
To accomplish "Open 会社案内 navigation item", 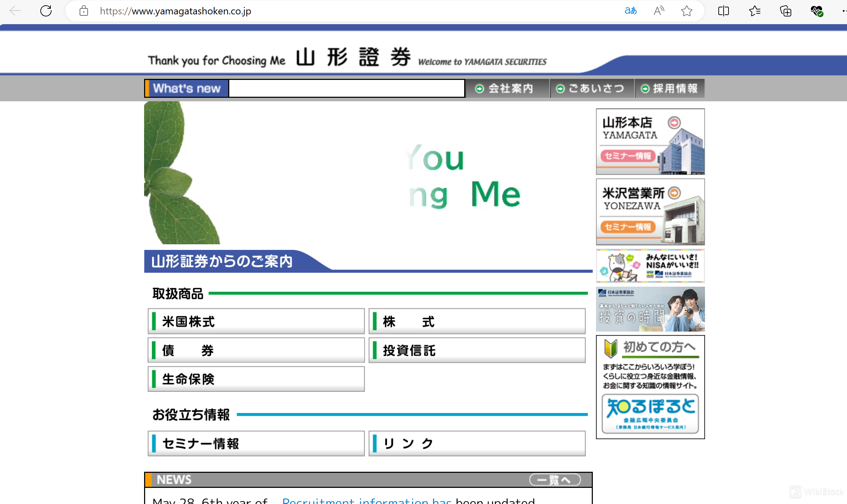I will click(507, 88).
